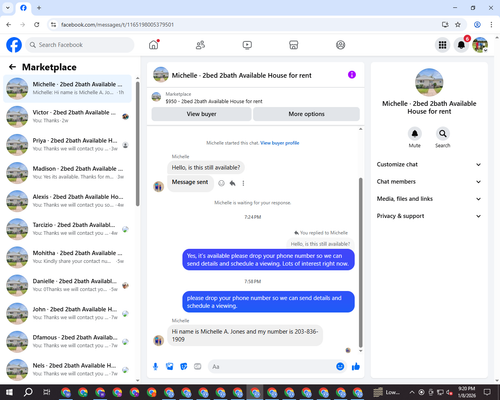The width and height of the screenshot is (500, 400).
Task: Open Priya's conversation in the list
Action: click(x=67, y=145)
